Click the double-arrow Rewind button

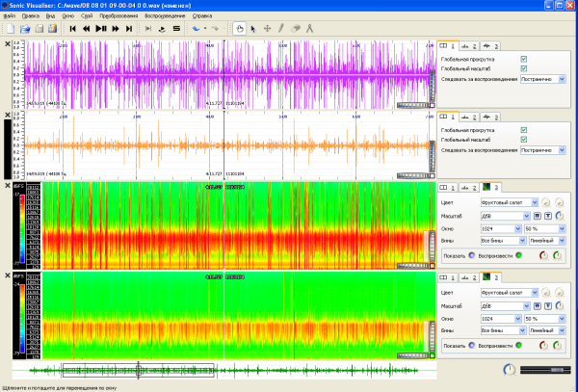click(x=87, y=28)
